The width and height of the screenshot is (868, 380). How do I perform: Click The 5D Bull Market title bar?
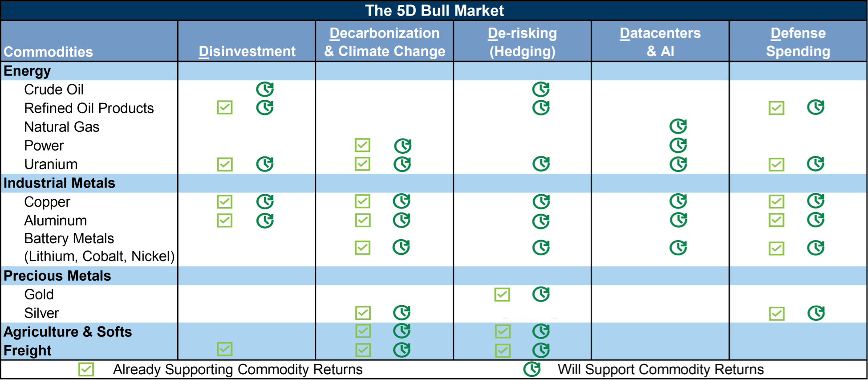(x=434, y=10)
